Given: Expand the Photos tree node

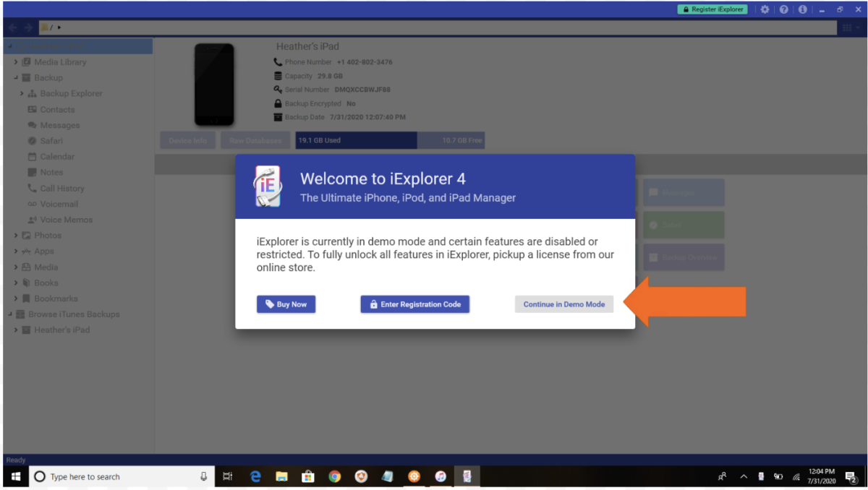Looking at the screenshot, I should pyautogui.click(x=16, y=236).
